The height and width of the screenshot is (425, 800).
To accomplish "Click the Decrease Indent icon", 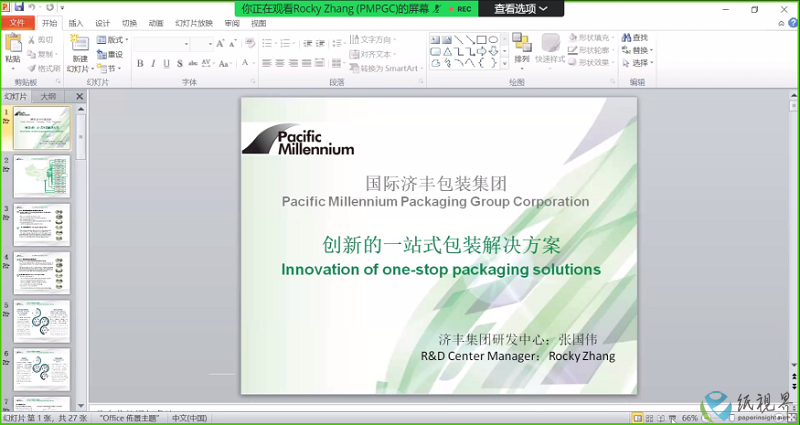I will click(x=307, y=43).
